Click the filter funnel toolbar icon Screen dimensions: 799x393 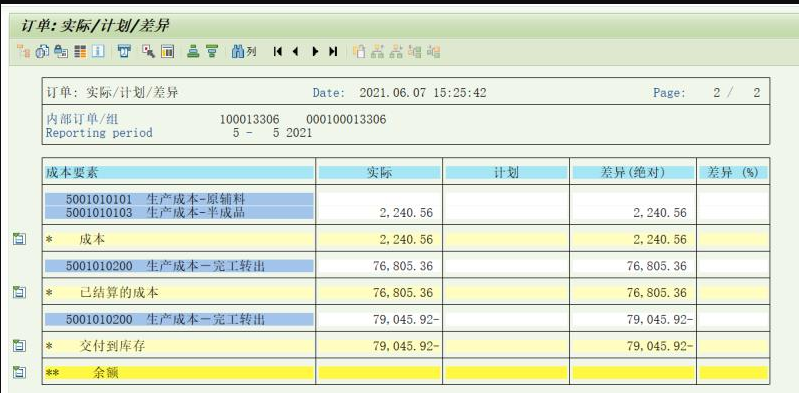pyautogui.click(x=124, y=51)
